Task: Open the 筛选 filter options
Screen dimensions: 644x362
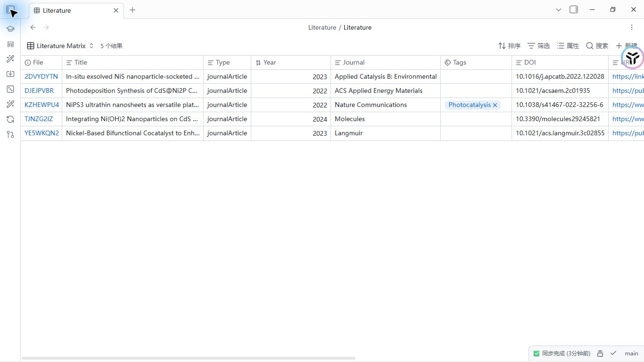Action: click(538, 46)
